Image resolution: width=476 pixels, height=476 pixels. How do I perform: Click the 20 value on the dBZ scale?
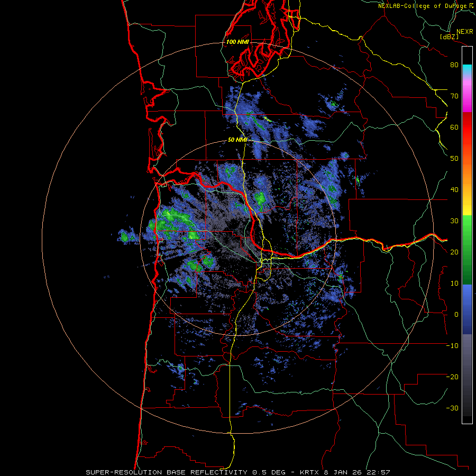coord(454,252)
